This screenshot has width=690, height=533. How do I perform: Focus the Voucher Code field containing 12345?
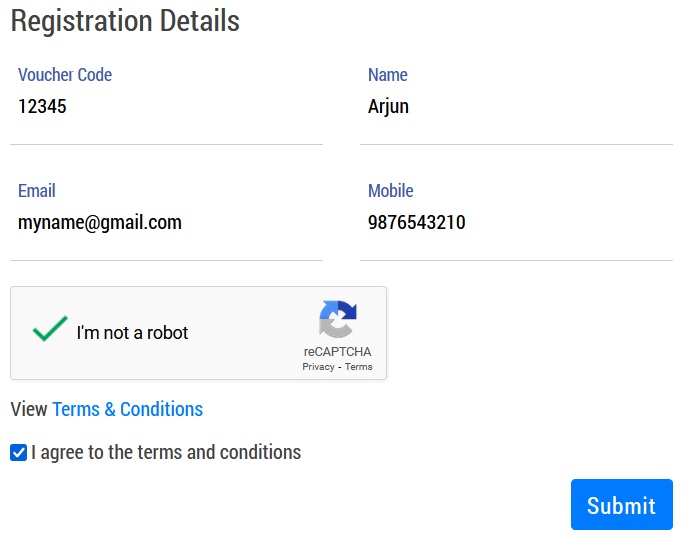pyautogui.click(x=166, y=107)
